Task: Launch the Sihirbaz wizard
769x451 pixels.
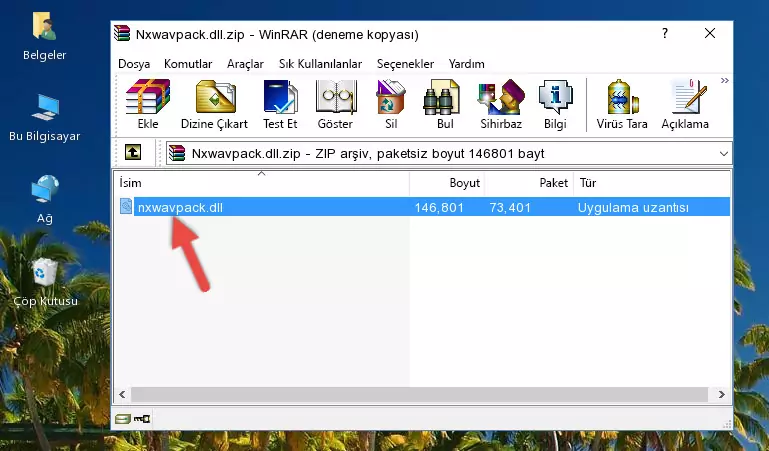Action: (x=501, y=97)
